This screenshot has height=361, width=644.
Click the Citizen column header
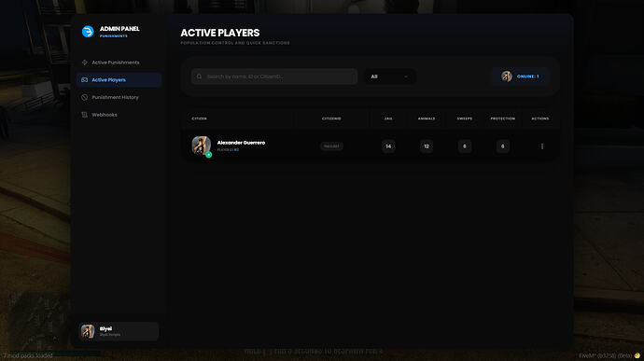pyautogui.click(x=199, y=118)
